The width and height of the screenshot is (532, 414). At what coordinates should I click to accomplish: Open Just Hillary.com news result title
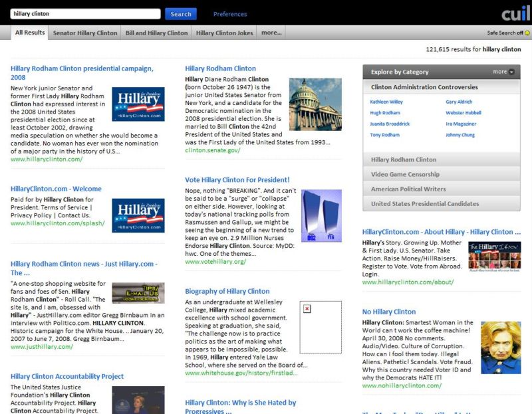[84, 268]
